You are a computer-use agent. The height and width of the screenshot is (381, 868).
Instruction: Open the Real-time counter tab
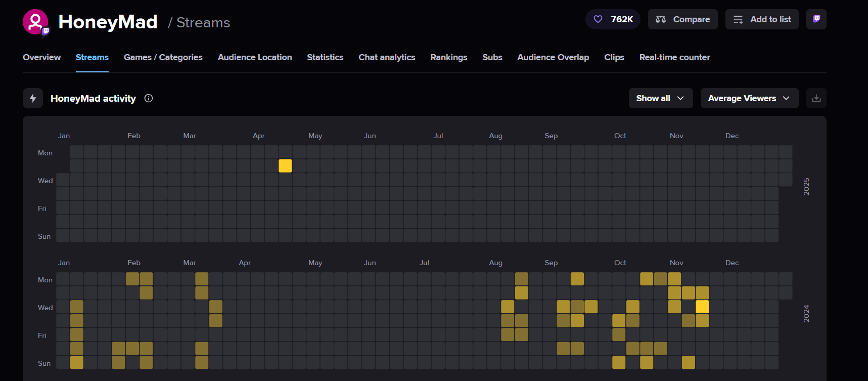pos(674,57)
